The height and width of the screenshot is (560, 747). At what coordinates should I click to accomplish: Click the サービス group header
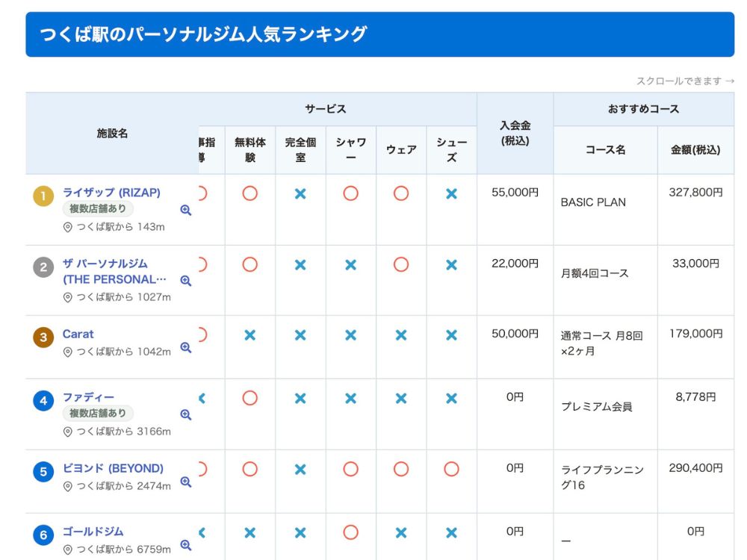click(x=326, y=109)
